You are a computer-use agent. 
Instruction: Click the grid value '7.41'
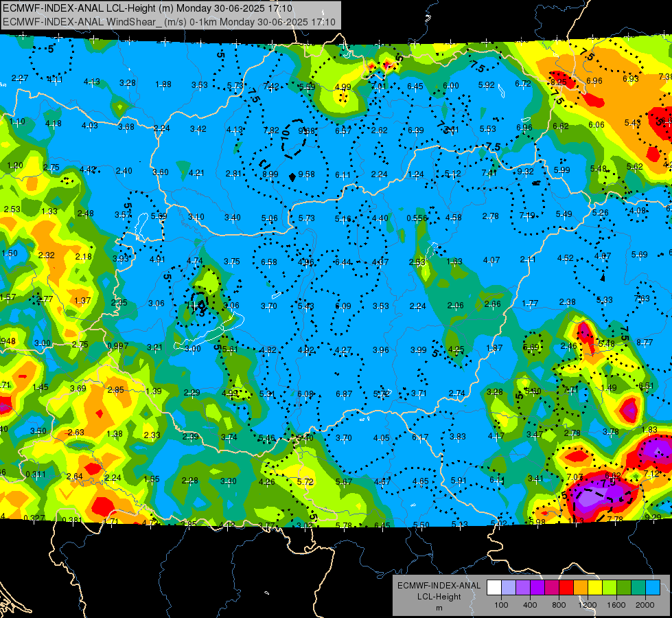click(x=489, y=173)
